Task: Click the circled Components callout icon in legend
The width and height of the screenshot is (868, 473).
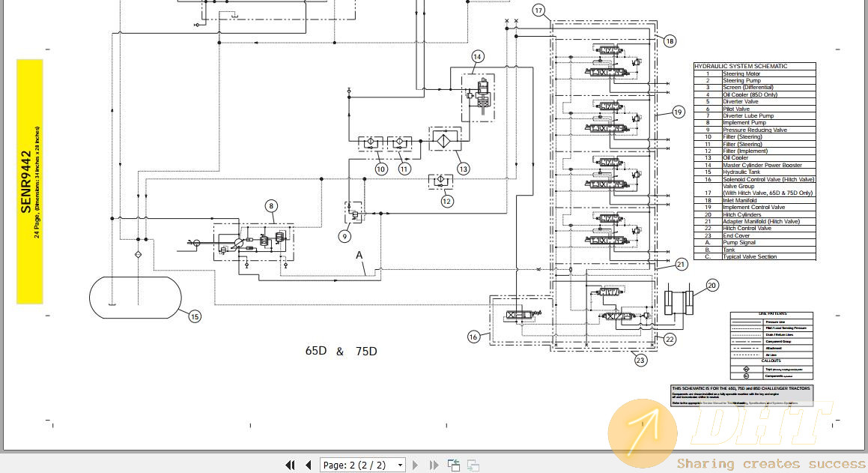Action: tap(747, 376)
